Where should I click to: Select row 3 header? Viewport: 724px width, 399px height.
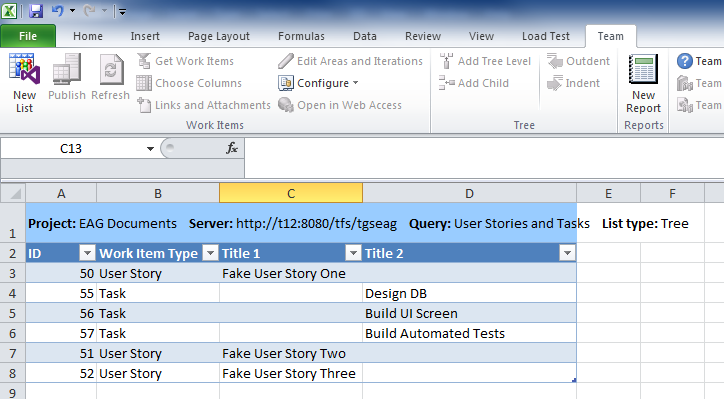(x=13, y=273)
